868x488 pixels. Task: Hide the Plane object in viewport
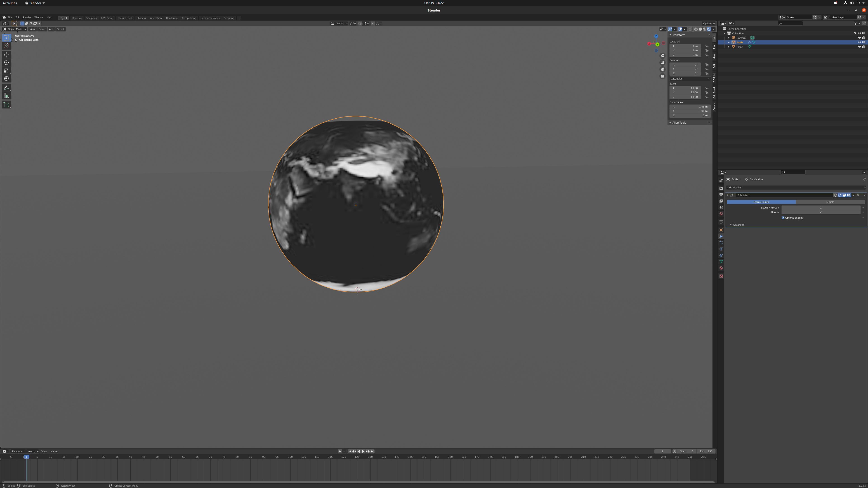tap(859, 47)
